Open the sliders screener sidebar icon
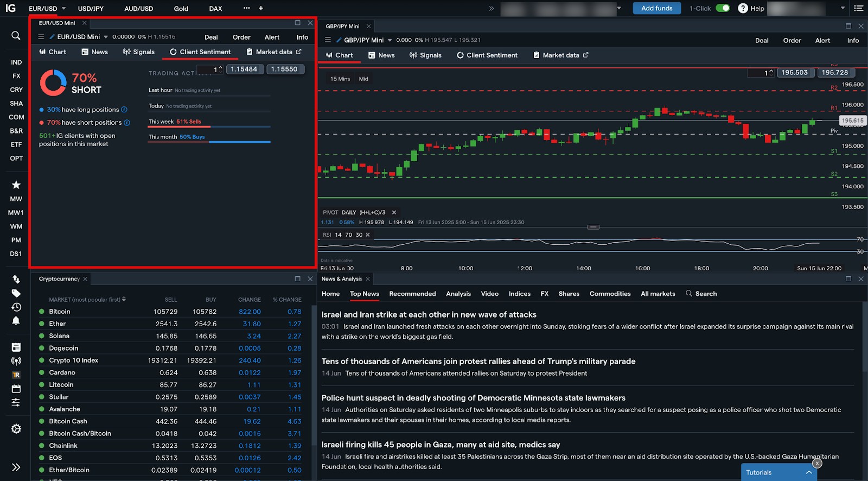The image size is (868, 481). pyautogui.click(x=16, y=402)
